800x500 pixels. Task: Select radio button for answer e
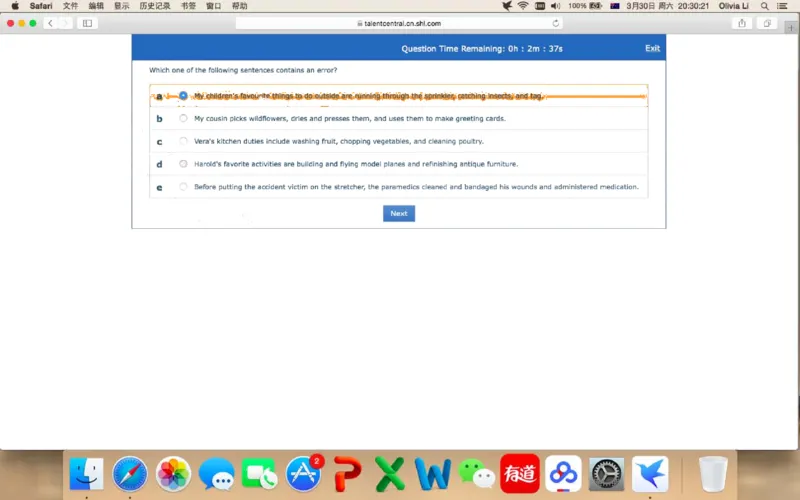tap(183, 187)
